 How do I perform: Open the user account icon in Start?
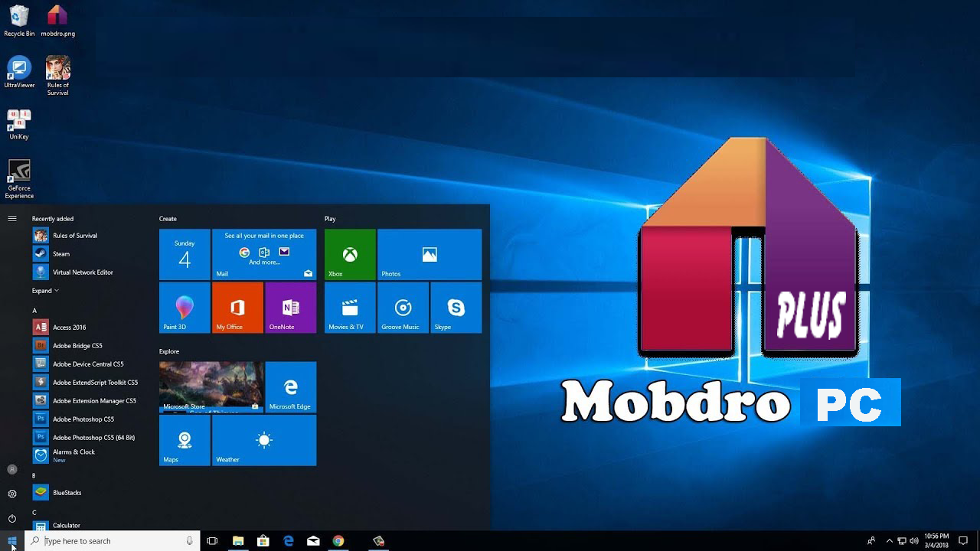(x=12, y=469)
